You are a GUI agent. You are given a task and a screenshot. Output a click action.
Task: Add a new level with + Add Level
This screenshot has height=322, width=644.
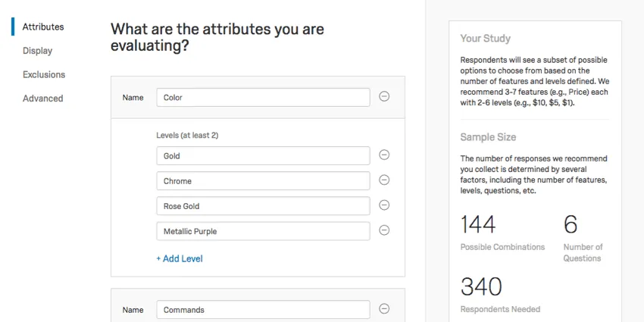[x=180, y=258]
